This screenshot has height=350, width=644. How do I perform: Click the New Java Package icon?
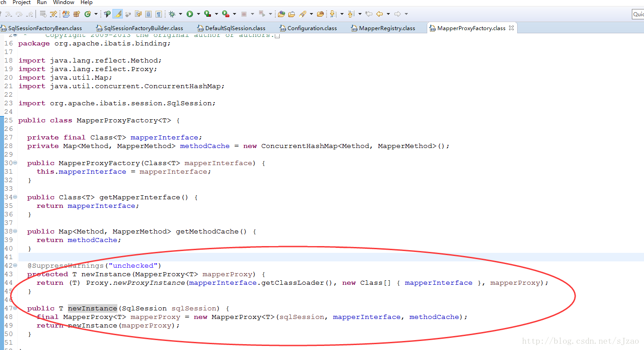click(x=76, y=14)
